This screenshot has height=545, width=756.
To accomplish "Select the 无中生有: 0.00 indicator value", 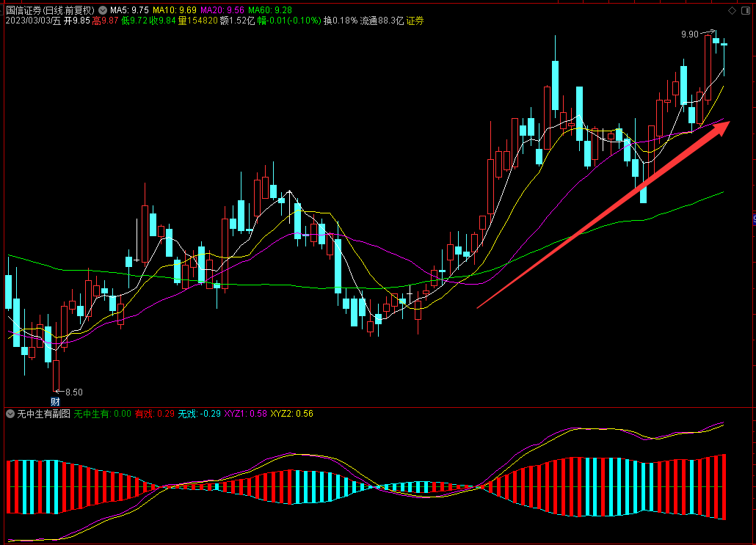I will tap(102, 414).
